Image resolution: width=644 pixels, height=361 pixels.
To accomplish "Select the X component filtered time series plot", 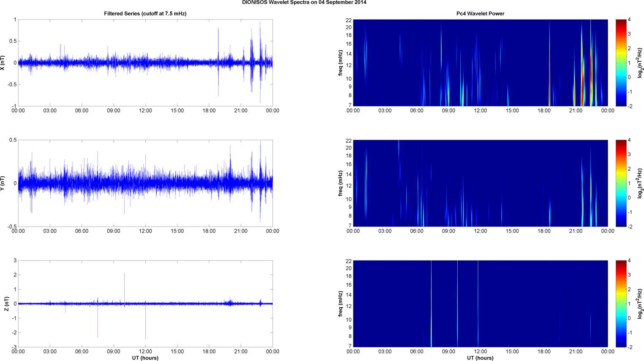I will click(x=145, y=63).
